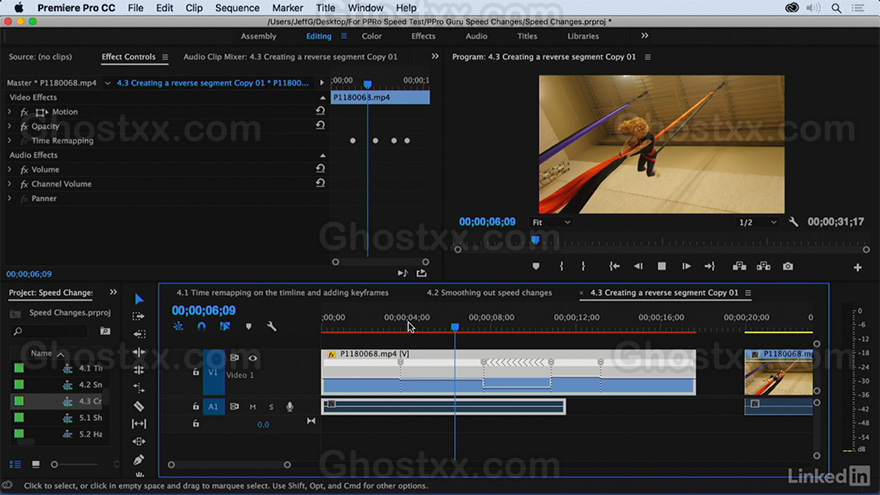Reset Opacity effect parameters
Image resolution: width=880 pixels, height=495 pixels.
pyautogui.click(x=320, y=125)
